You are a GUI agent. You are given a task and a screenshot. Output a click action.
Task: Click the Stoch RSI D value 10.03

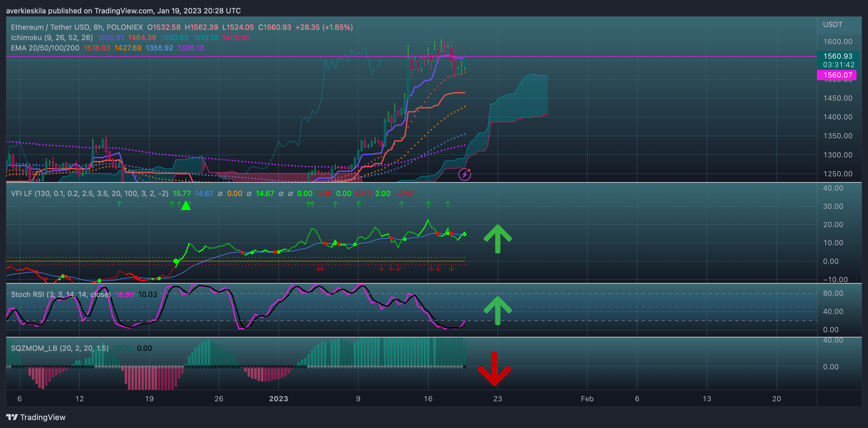coord(148,294)
